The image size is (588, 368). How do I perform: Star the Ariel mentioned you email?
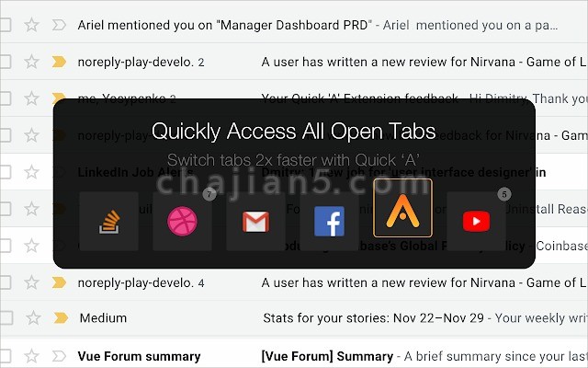(31, 25)
